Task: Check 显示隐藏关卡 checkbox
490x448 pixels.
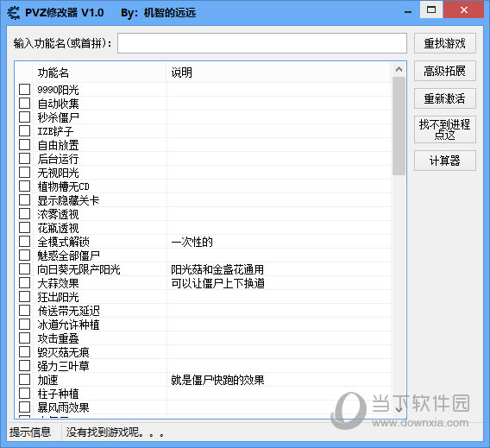Action: (24, 200)
